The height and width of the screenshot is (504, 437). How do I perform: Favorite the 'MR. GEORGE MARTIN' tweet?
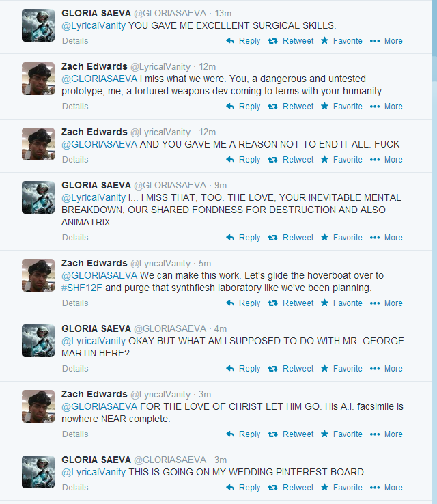coord(341,369)
